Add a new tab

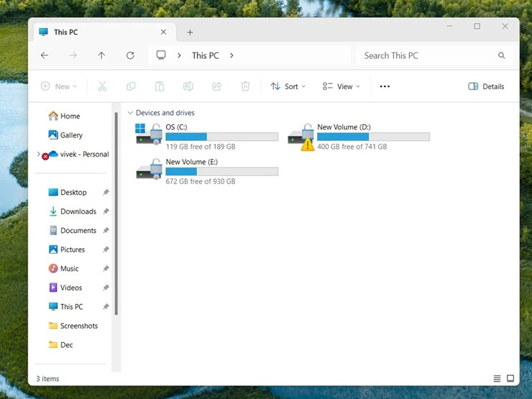190,32
